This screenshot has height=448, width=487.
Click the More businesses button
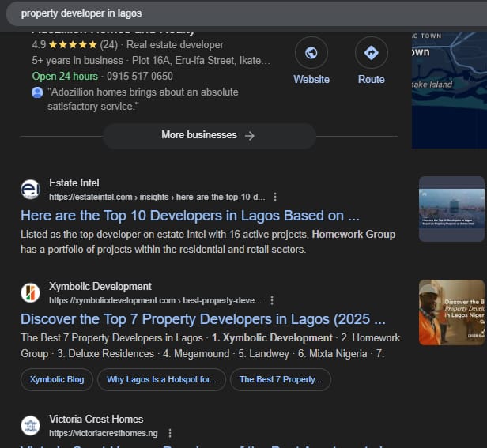pyautogui.click(x=210, y=136)
